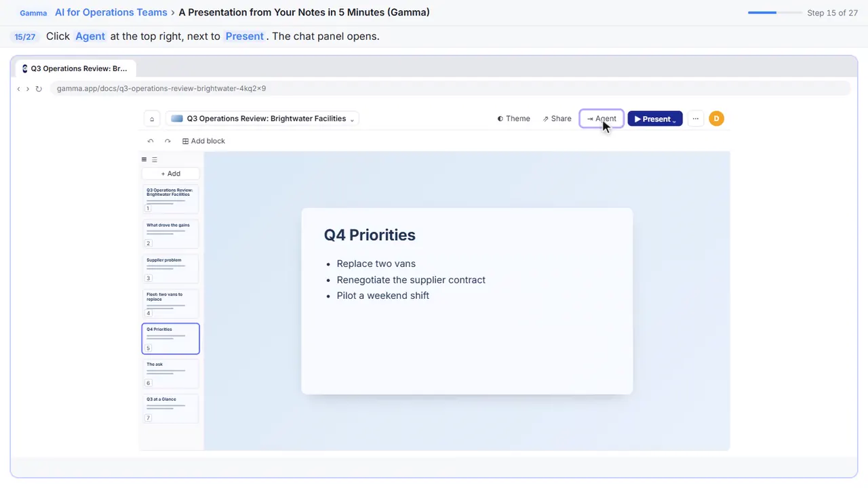Click the + Add card button
Screen dimensions: 868x488
point(170,174)
